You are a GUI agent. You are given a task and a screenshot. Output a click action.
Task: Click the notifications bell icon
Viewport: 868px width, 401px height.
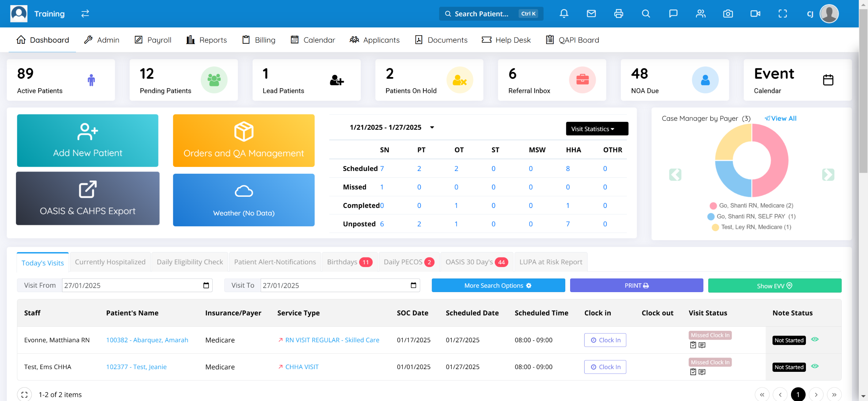[564, 14]
